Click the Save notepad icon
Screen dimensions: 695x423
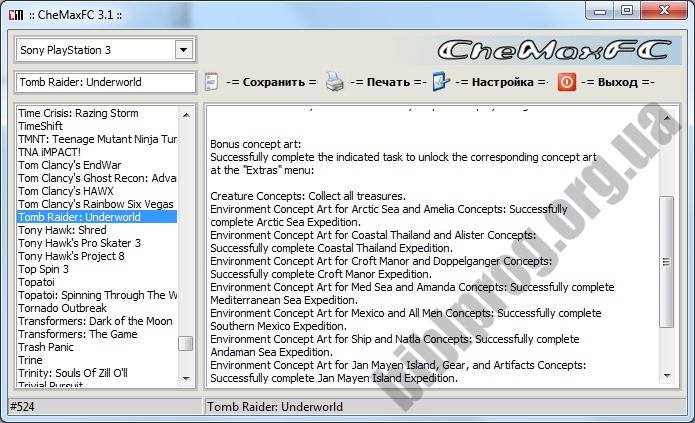click(x=212, y=82)
